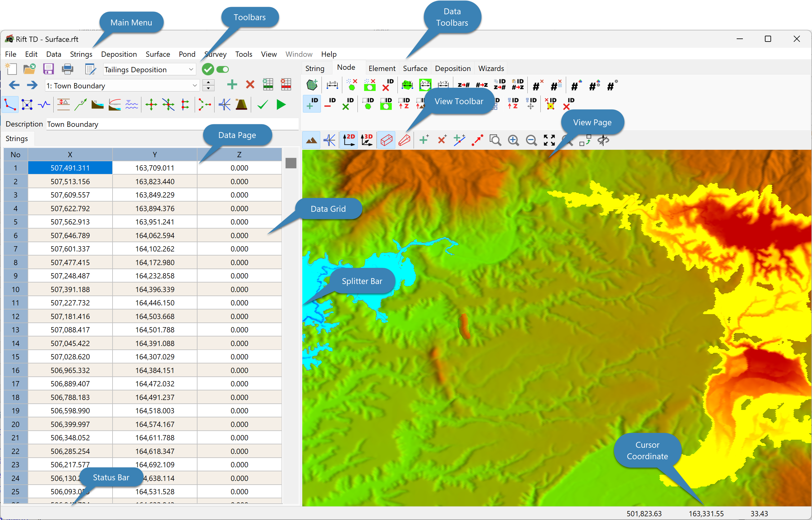This screenshot has width=812, height=520.
Task: Open the Tailings Deposition dropdown
Action: (x=191, y=69)
